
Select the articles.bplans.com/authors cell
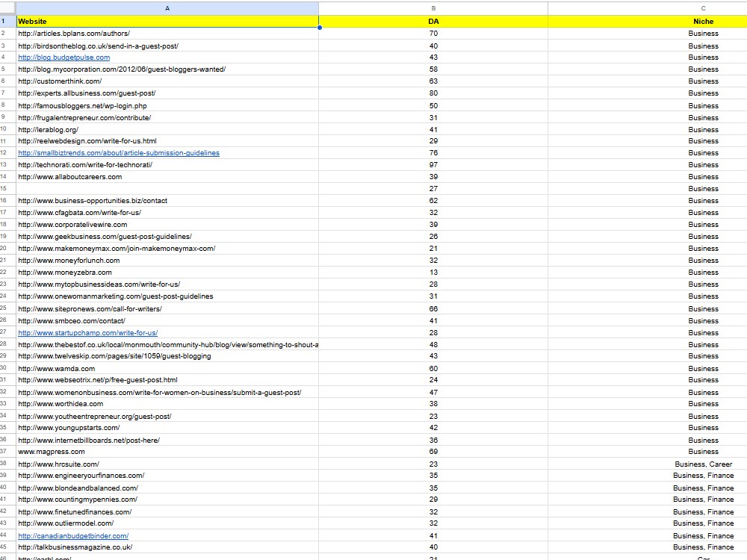click(167, 34)
